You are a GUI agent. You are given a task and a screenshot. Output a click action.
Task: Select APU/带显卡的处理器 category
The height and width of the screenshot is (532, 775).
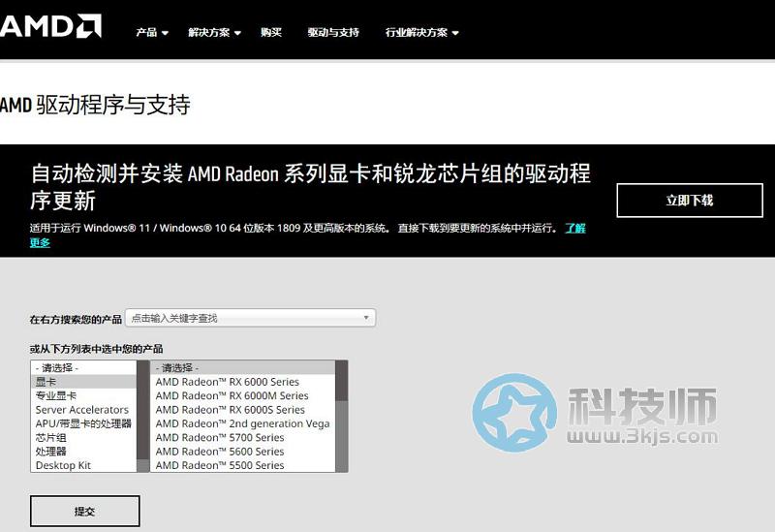coord(83,423)
